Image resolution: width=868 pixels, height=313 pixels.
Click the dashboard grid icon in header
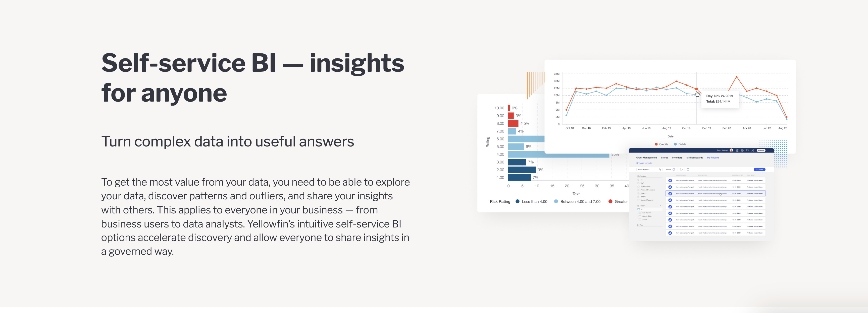tap(737, 150)
